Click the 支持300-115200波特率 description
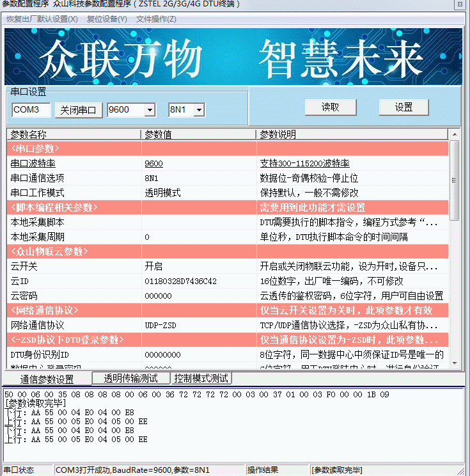This screenshot has height=476, width=470. tap(304, 163)
